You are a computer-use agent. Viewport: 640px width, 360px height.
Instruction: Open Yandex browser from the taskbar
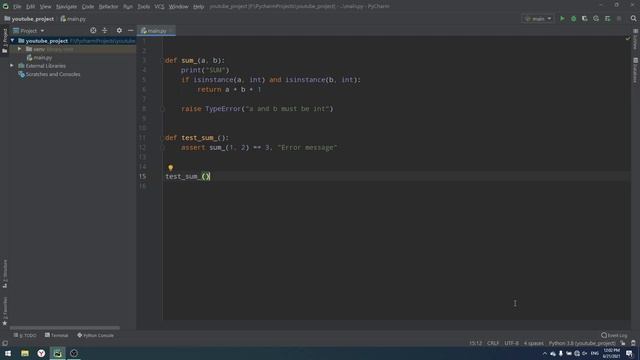coord(41,353)
